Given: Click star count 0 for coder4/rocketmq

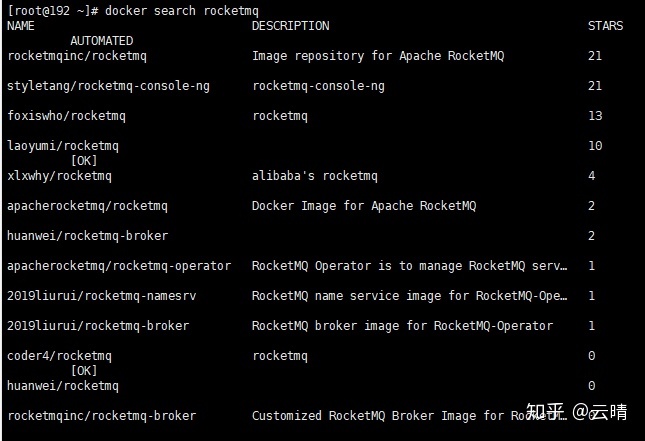Looking at the screenshot, I should (x=592, y=356).
